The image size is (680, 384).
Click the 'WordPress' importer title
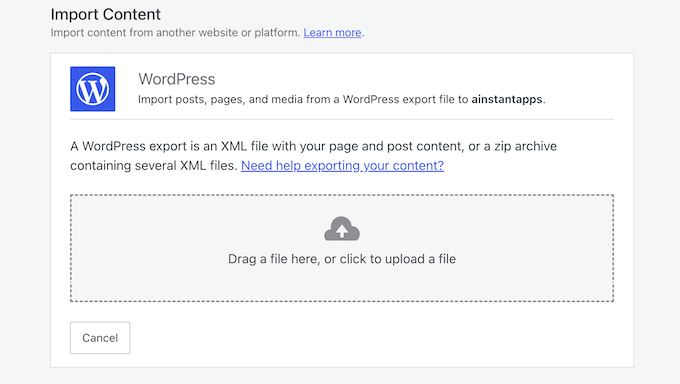coord(177,79)
